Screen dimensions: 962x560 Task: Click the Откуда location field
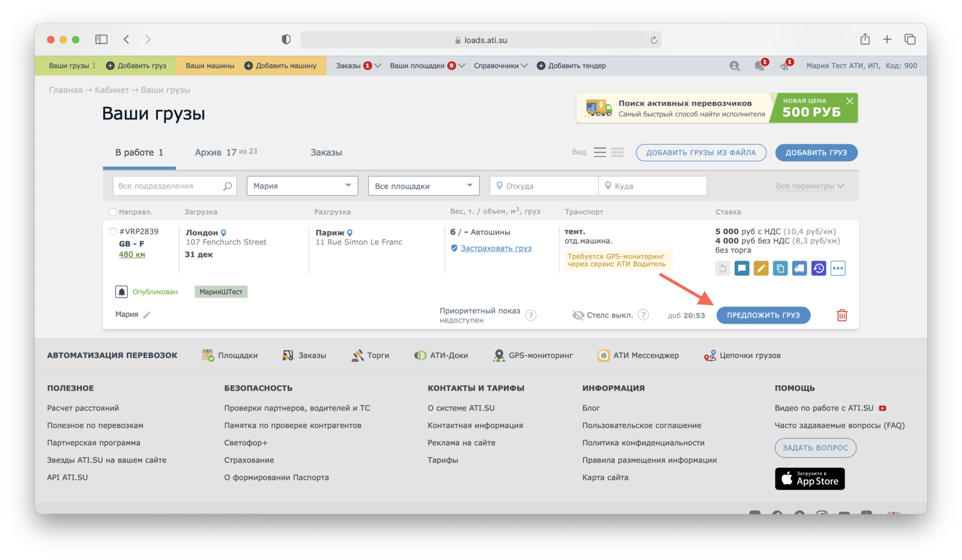(x=544, y=186)
